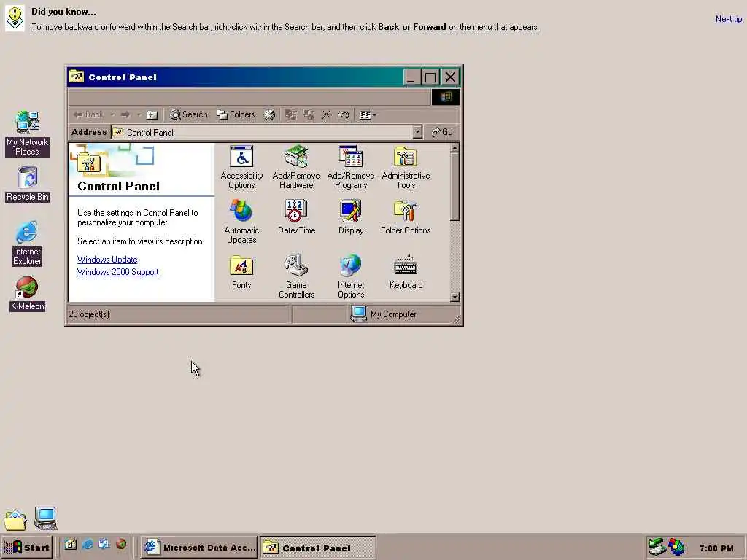Open Date/Time settings
747x560 pixels.
point(296,217)
